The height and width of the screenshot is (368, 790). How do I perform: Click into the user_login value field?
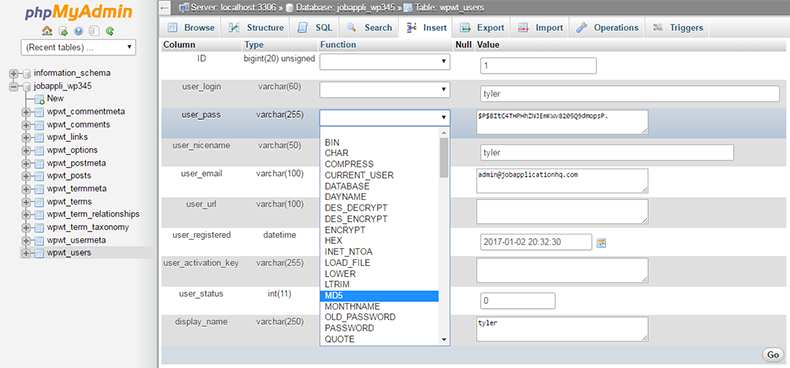click(630, 94)
